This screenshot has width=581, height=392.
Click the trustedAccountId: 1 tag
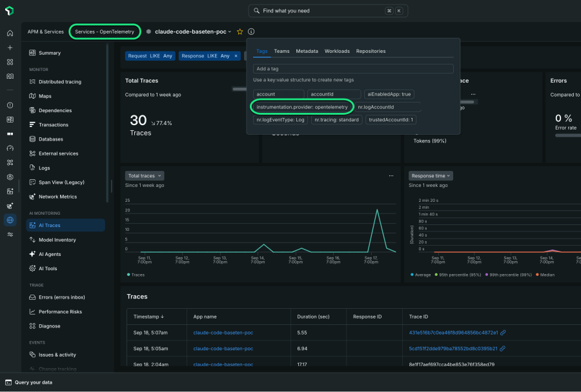[391, 120]
